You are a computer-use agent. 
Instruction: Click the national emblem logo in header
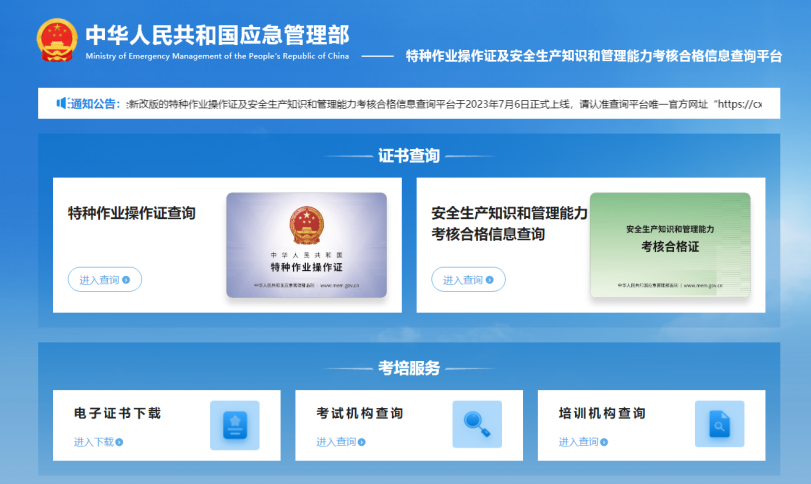57,41
